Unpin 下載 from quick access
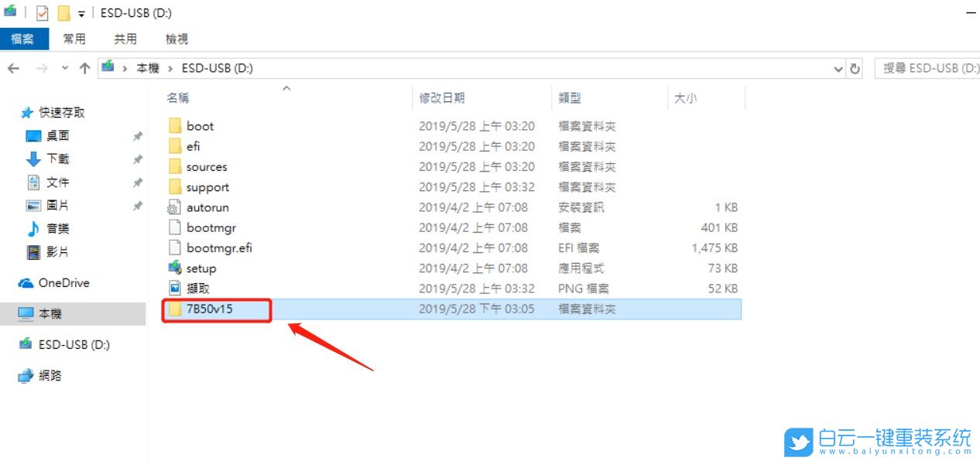This screenshot has width=980, height=461. tap(138, 159)
